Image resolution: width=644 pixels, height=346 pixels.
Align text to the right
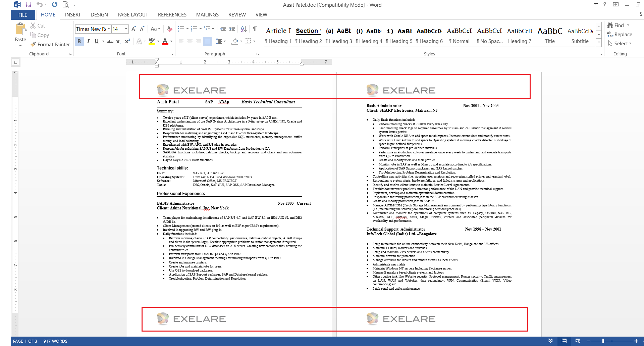click(x=199, y=41)
